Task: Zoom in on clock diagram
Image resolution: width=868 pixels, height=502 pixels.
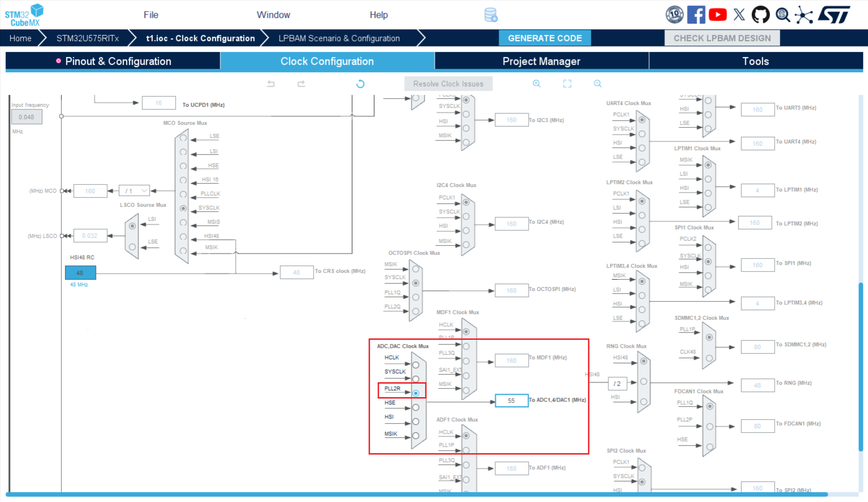Action: [537, 84]
